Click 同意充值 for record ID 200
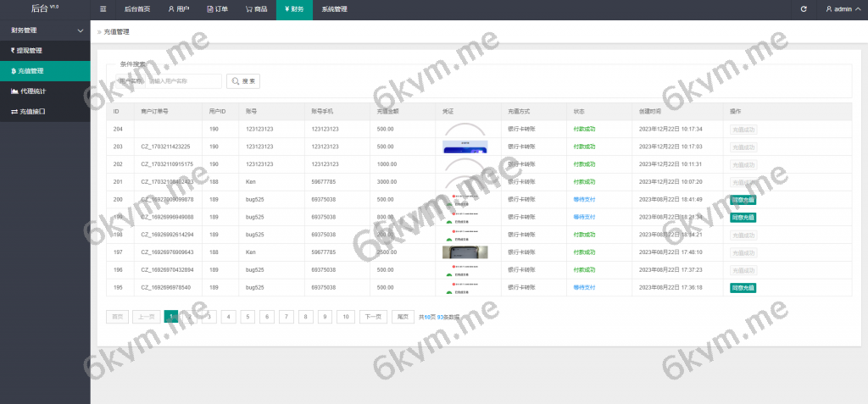This screenshot has height=404, width=868. click(x=743, y=199)
